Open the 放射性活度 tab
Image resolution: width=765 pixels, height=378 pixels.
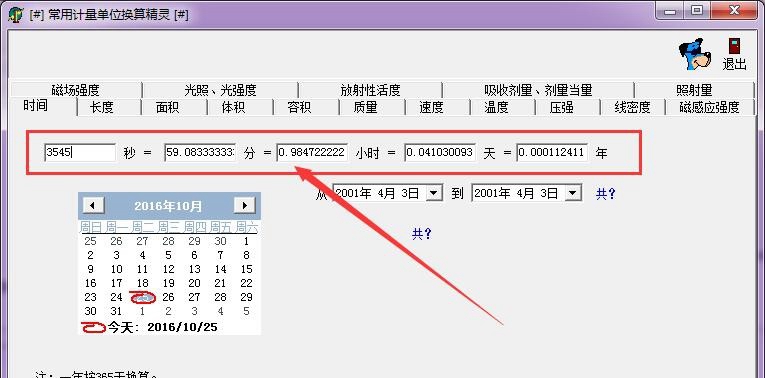tap(370, 90)
